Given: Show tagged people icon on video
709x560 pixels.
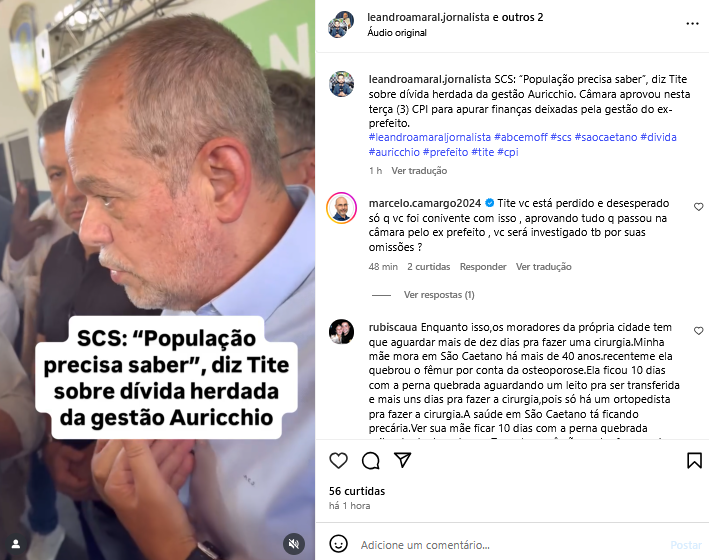Looking at the screenshot, I should pos(16,544).
